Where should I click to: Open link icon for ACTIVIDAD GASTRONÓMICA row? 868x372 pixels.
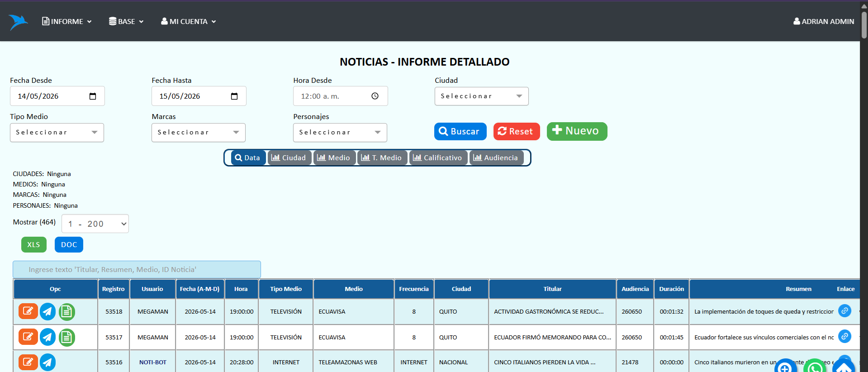(x=844, y=311)
